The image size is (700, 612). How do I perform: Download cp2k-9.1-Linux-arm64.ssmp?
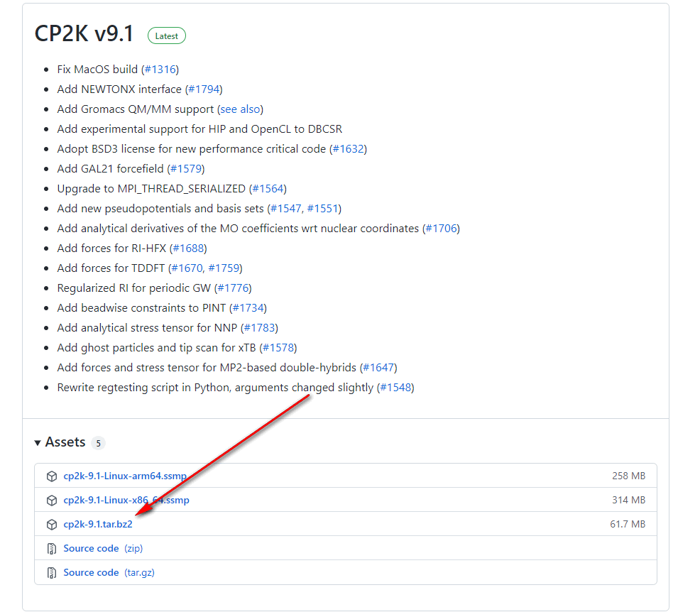[x=125, y=476]
